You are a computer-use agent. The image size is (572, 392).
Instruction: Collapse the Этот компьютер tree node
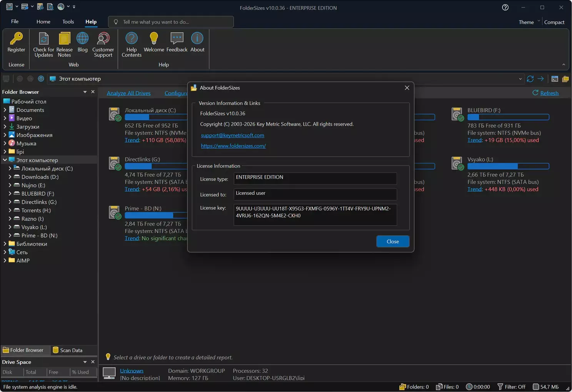click(5, 160)
